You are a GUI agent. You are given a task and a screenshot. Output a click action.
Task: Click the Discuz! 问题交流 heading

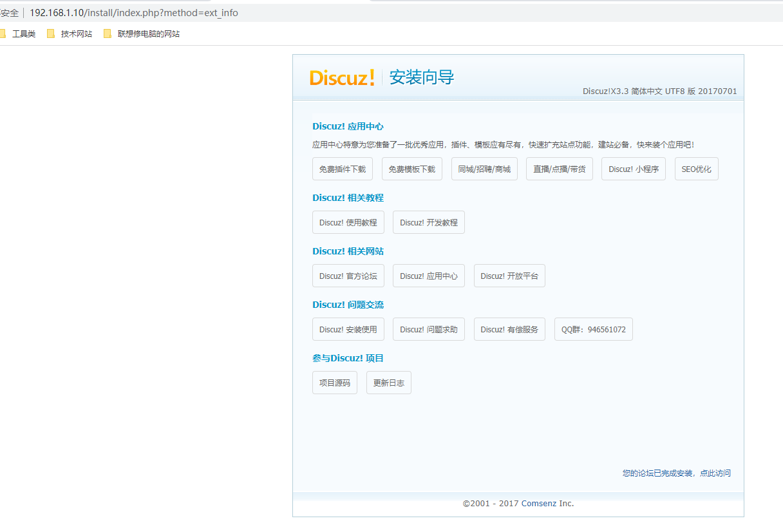[348, 305]
